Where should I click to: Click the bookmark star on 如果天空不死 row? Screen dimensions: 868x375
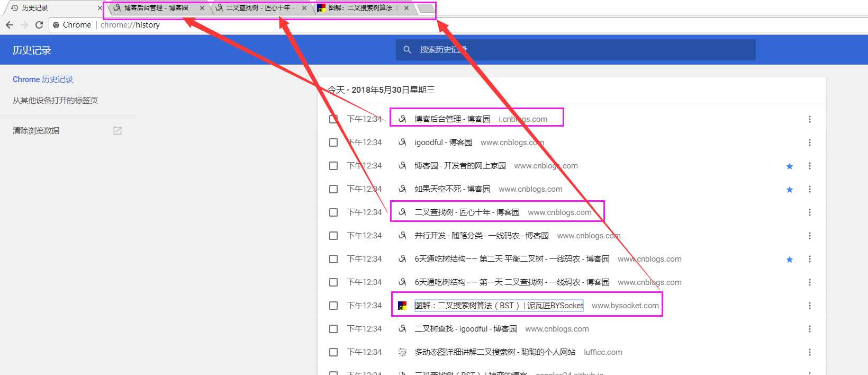[x=790, y=190]
